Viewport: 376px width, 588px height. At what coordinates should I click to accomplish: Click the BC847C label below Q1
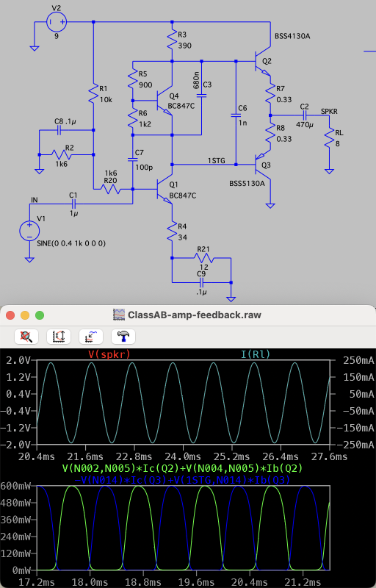click(182, 195)
